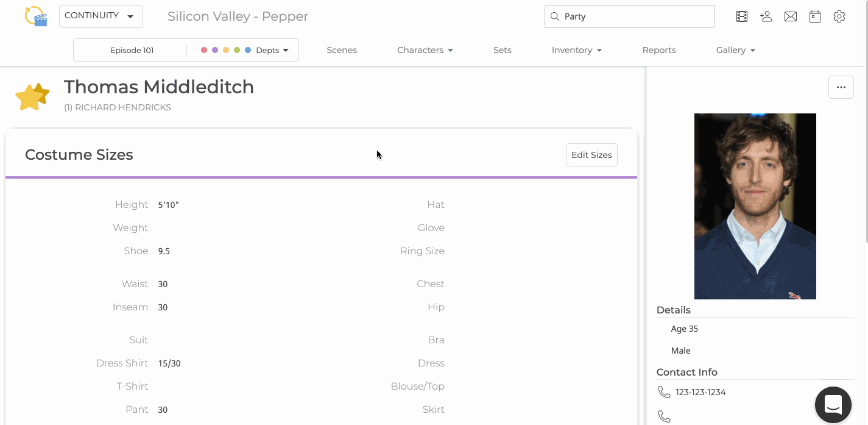Click inside the Party search field
The width and height of the screenshot is (868, 425).
(x=630, y=16)
